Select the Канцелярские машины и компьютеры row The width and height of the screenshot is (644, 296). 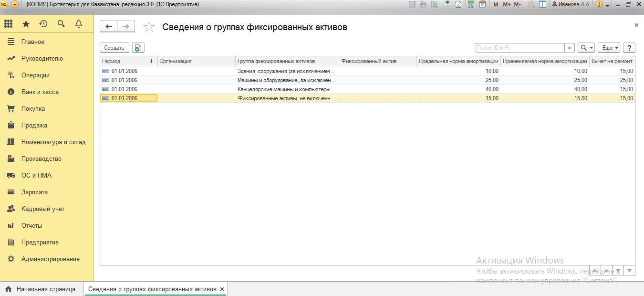(x=284, y=89)
